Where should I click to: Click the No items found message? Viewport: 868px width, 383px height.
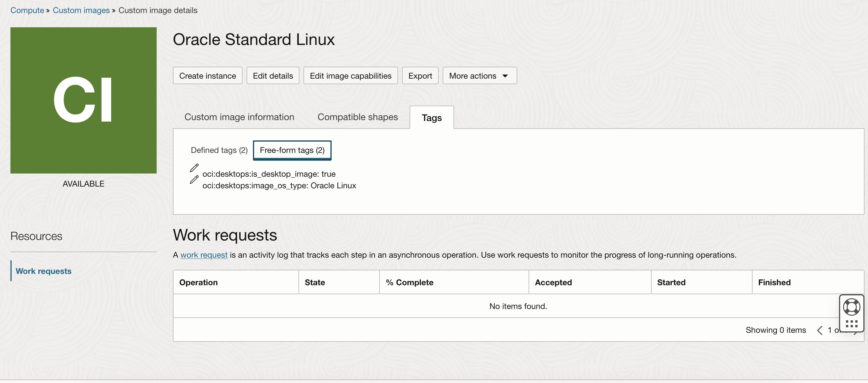[x=518, y=306]
